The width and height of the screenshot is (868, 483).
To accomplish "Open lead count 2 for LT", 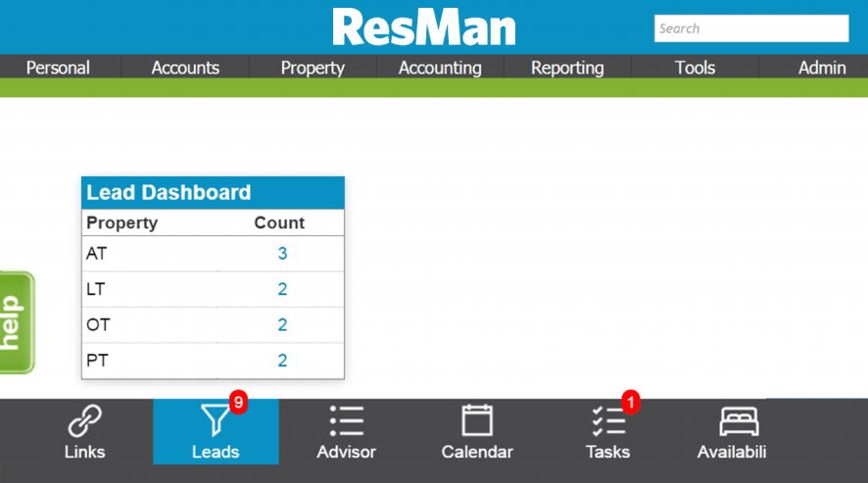I will coord(282,289).
